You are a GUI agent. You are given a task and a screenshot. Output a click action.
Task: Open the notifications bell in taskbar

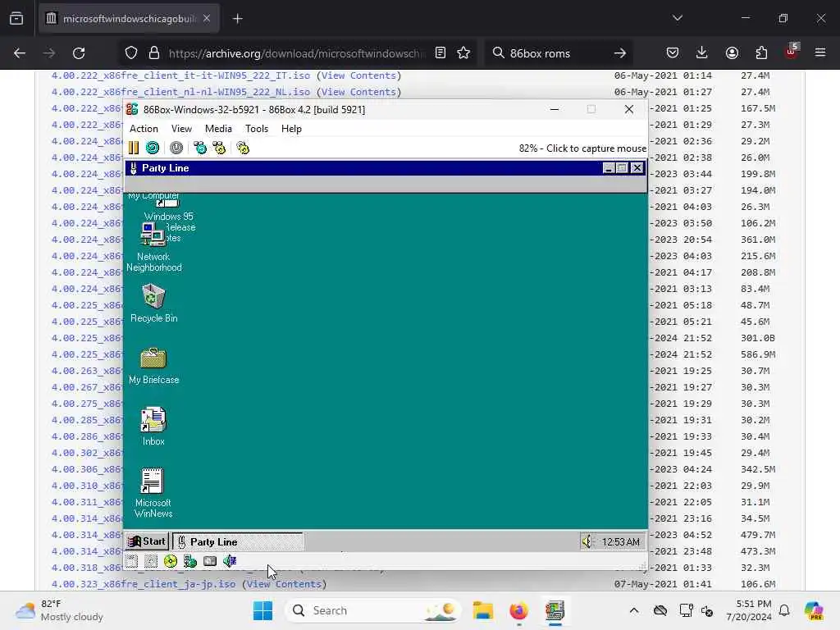click(784, 610)
